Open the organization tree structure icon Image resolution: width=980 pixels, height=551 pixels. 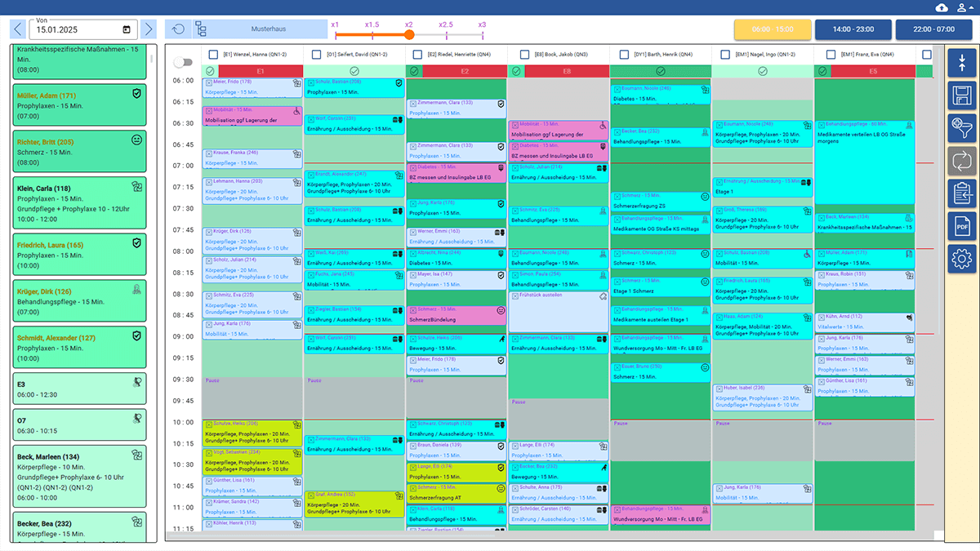coord(200,29)
